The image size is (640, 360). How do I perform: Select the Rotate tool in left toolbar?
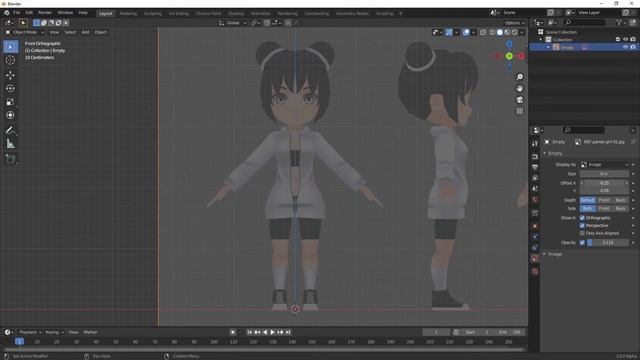10,89
